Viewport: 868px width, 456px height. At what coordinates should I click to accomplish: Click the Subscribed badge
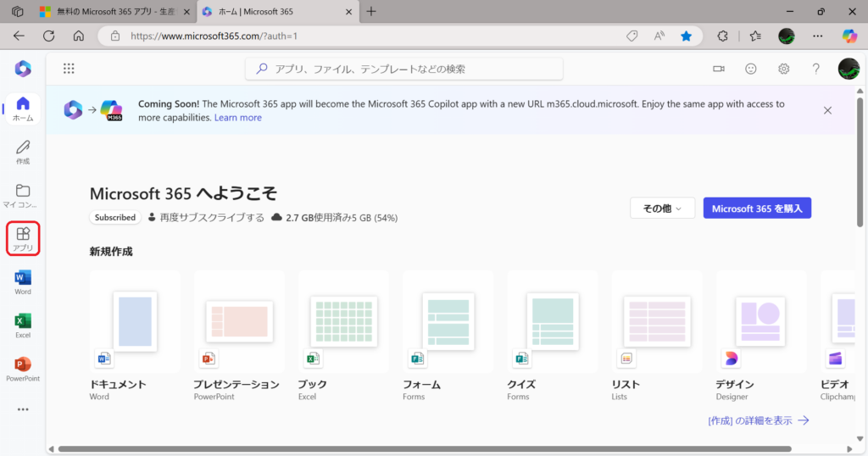click(x=115, y=218)
